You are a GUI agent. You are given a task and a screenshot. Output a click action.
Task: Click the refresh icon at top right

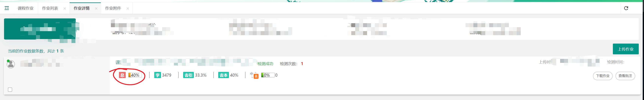[626, 8]
